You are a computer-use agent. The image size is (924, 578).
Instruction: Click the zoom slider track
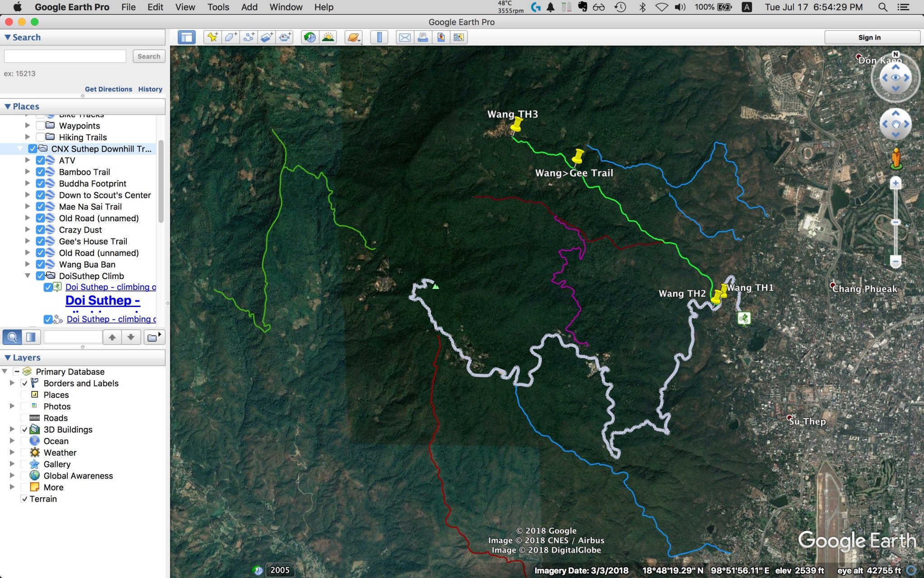pyautogui.click(x=896, y=222)
